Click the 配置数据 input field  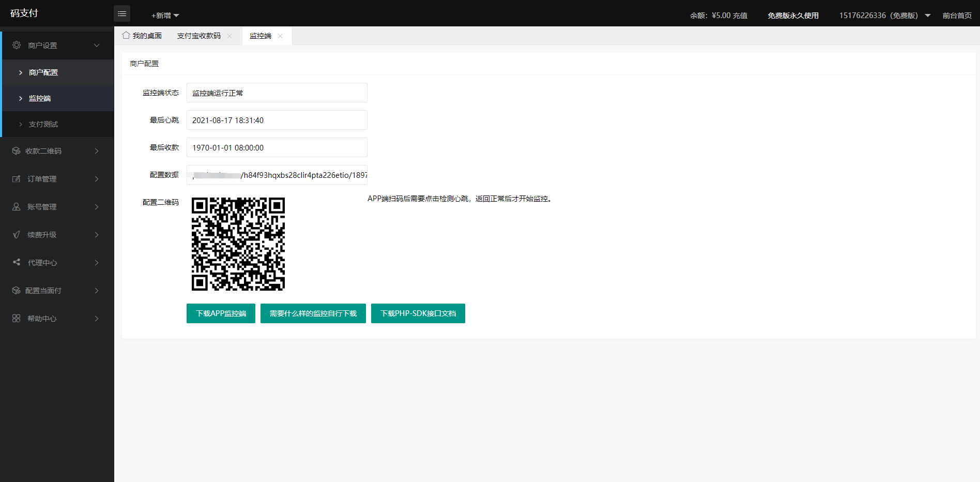tap(277, 175)
